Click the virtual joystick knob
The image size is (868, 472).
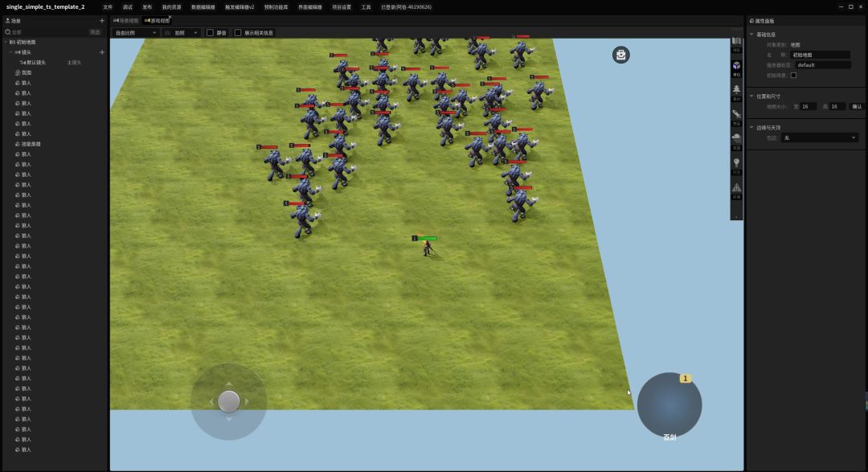pyautogui.click(x=229, y=400)
